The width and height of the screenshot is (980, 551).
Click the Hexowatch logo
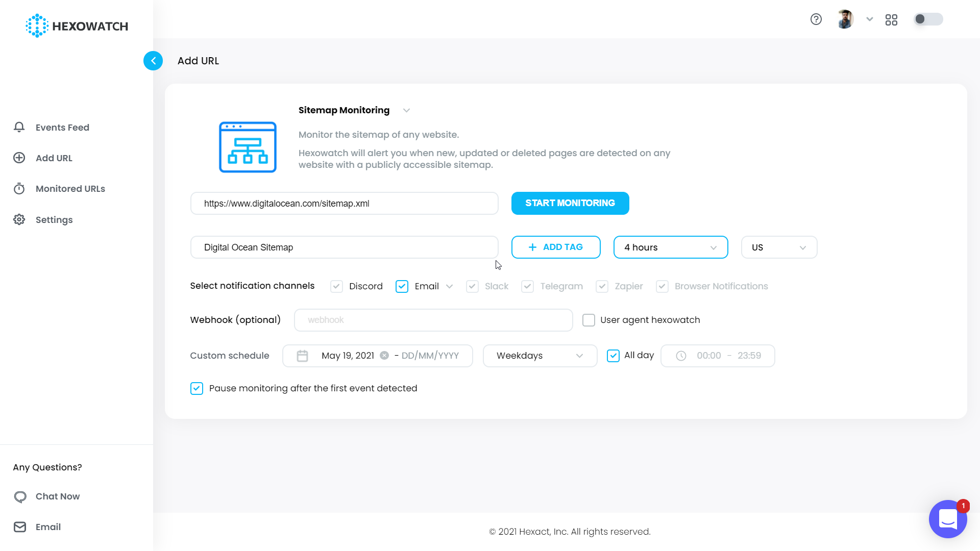77,26
